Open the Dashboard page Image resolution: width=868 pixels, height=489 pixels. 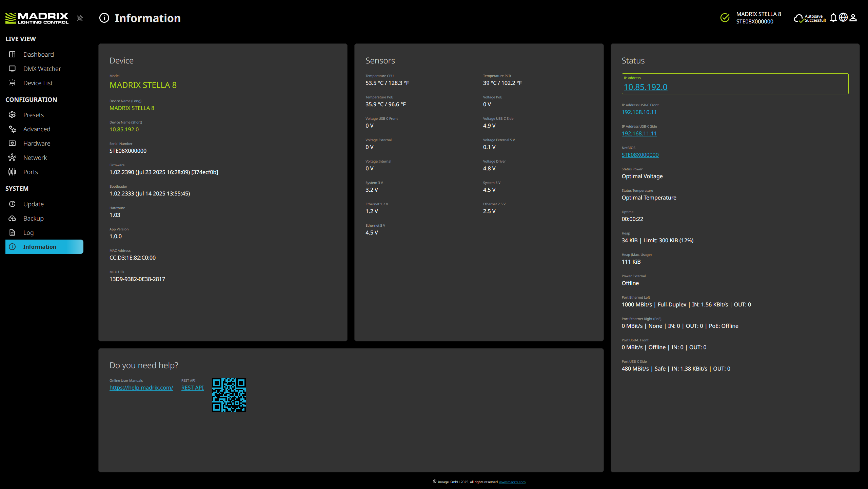tap(39, 54)
